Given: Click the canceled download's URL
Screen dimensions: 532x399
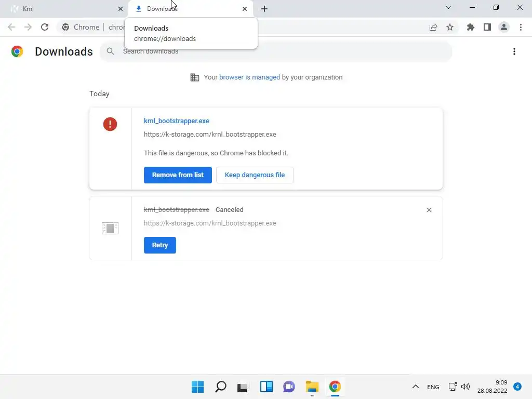Looking at the screenshot, I should tap(210, 223).
